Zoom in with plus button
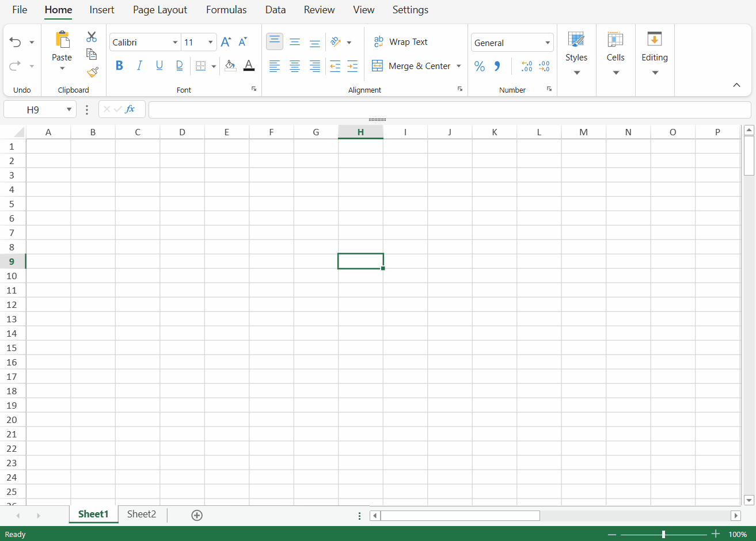The image size is (756, 541). tap(716, 534)
